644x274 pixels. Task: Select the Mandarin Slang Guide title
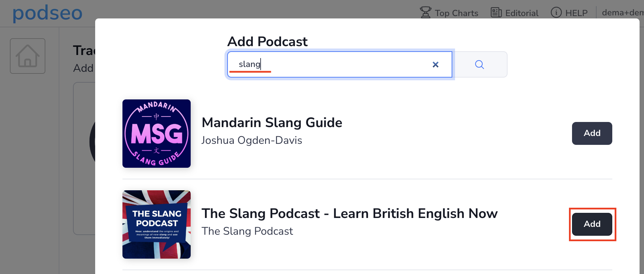point(272,123)
